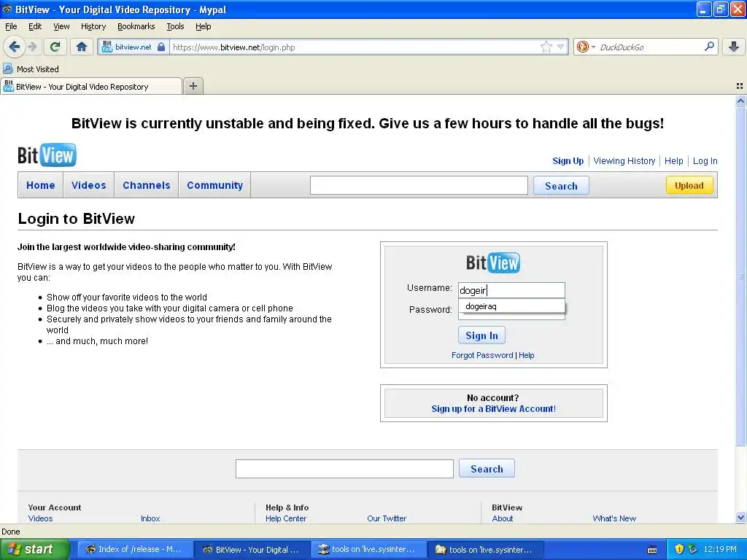747x560 pixels.
Task: Open the Edit menu
Action: (35, 26)
